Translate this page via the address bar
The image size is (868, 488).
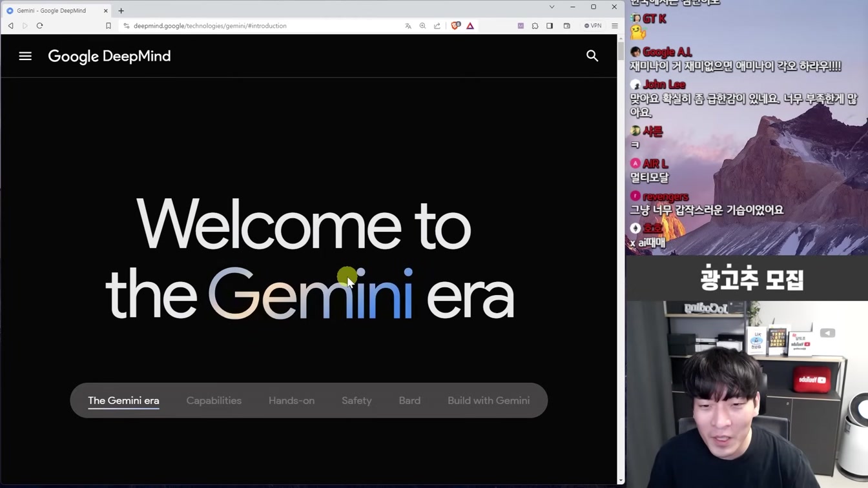[408, 26]
